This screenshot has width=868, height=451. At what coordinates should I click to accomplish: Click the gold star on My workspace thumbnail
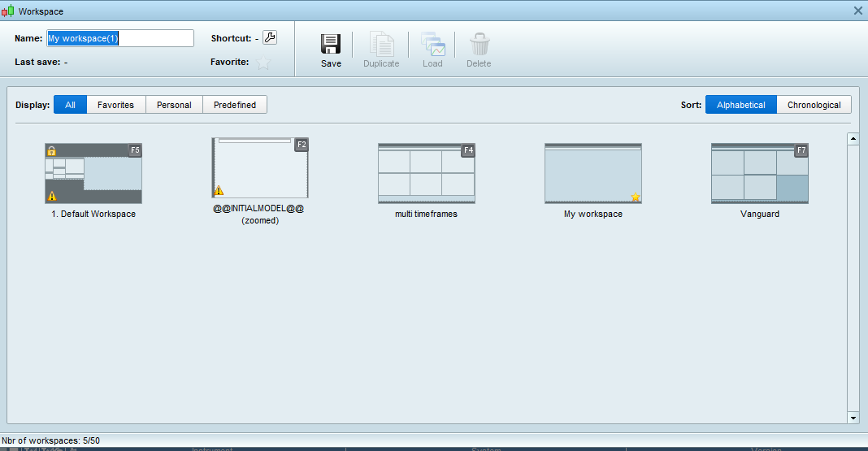pos(635,197)
